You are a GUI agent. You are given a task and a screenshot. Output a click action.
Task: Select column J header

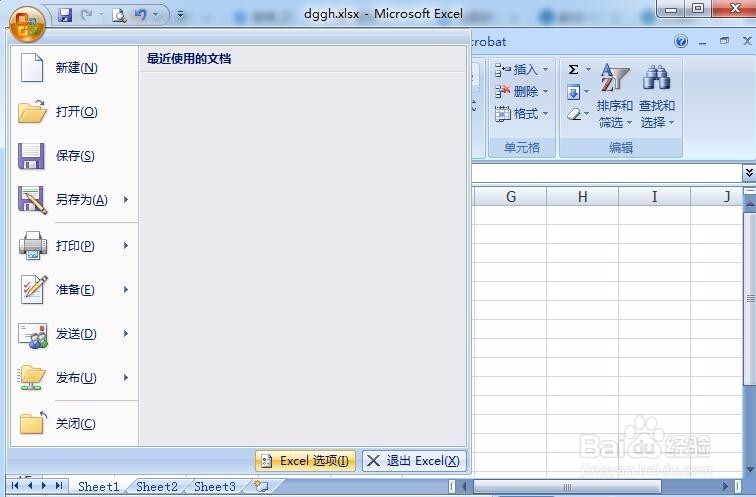(x=717, y=197)
